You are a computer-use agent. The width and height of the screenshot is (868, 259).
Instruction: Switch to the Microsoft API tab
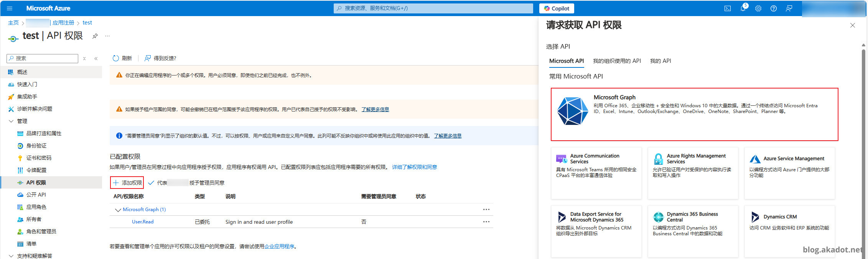[x=567, y=61]
